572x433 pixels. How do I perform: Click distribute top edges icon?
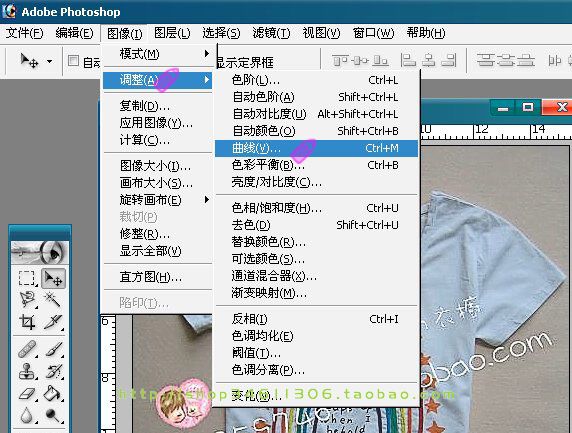(x=485, y=60)
